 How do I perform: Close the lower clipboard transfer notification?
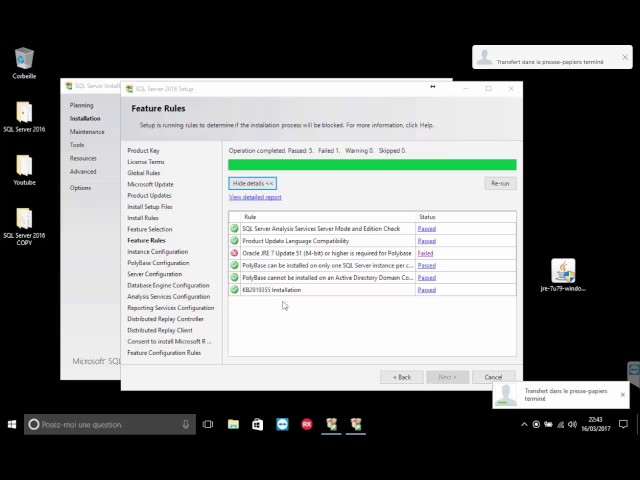coord(622,395)
